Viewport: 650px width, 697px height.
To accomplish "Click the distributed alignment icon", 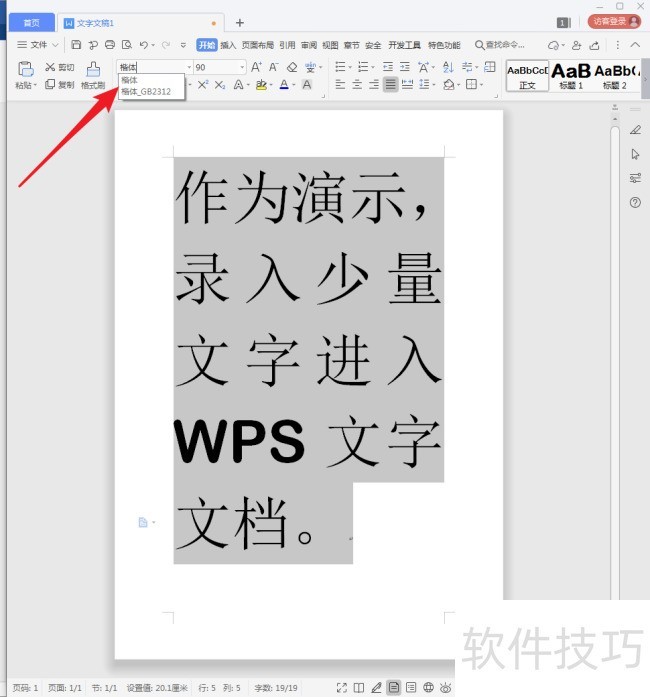I will click(x=407, y=84).
